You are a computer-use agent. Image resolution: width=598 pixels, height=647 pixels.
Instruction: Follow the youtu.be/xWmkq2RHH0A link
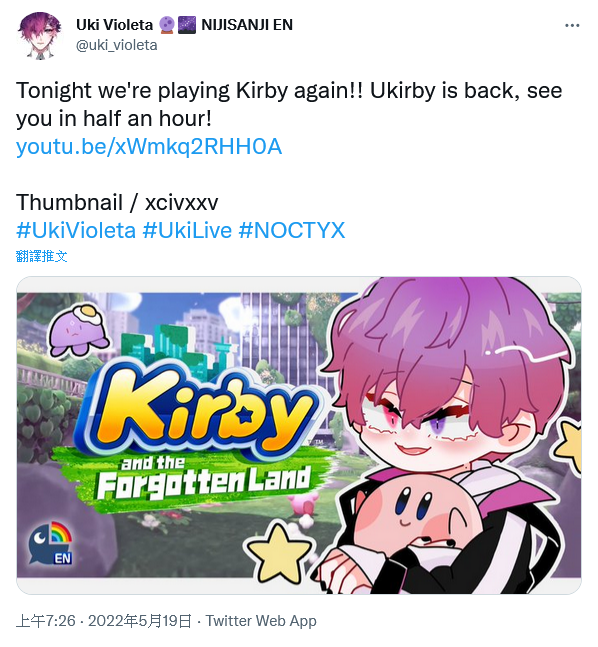(149, 146)
